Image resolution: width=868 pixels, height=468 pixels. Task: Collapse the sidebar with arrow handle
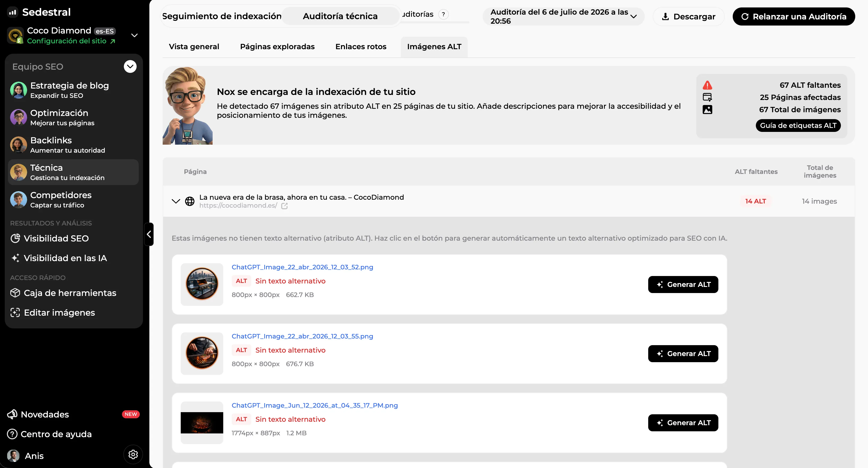pyautogui.click(x=149, y=234)
